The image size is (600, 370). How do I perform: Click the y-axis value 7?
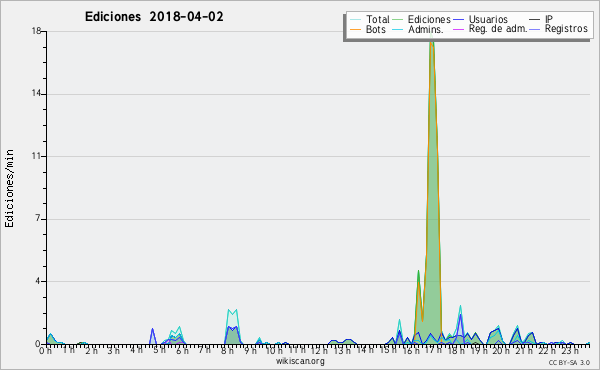38,219
